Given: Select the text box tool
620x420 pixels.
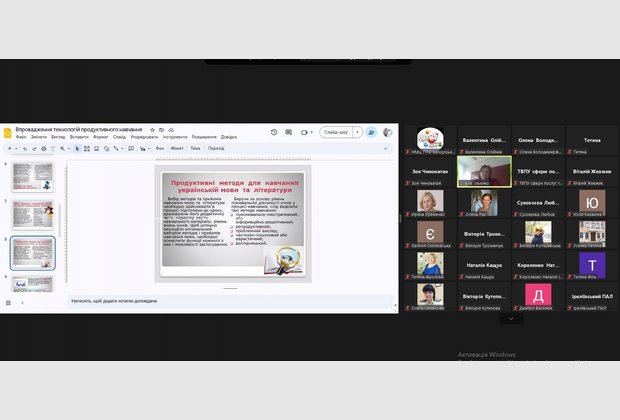Looking at the screenshot, I should click(x=86, y=148).
